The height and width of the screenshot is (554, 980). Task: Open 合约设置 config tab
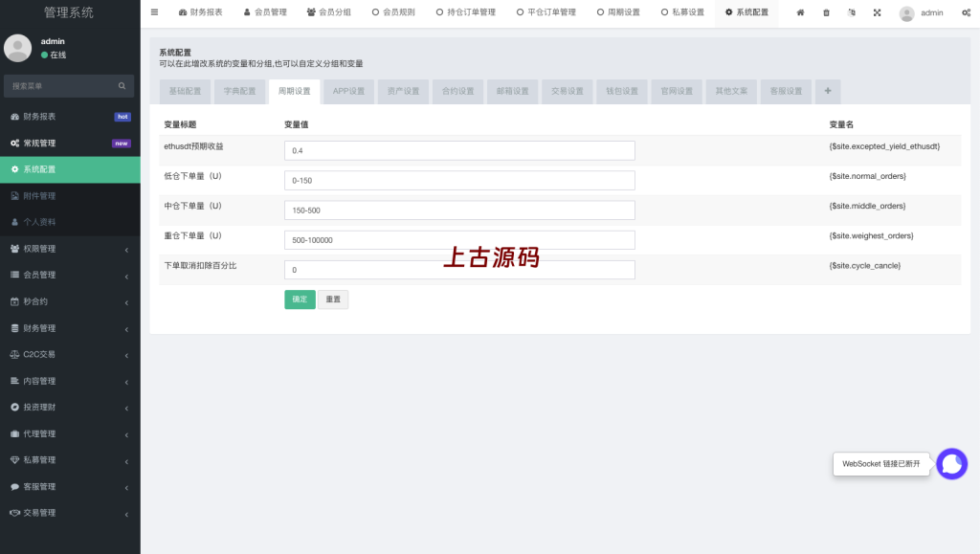coord(458,91)
